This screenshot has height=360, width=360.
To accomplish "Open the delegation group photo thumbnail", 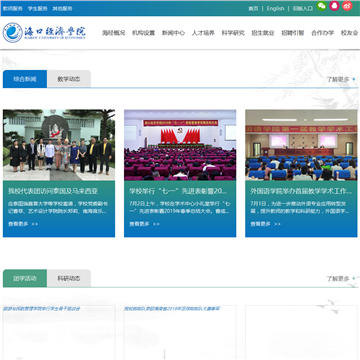I will [x=59, y=145].
